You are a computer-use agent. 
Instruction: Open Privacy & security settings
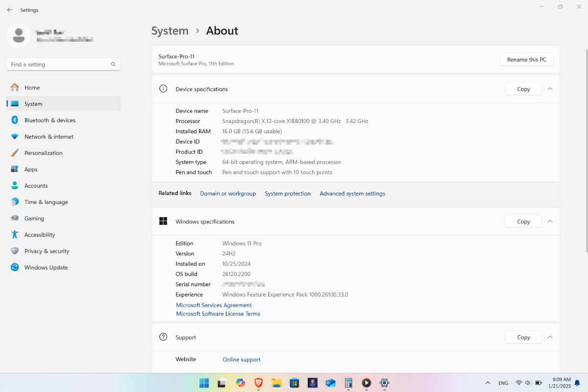47,251
